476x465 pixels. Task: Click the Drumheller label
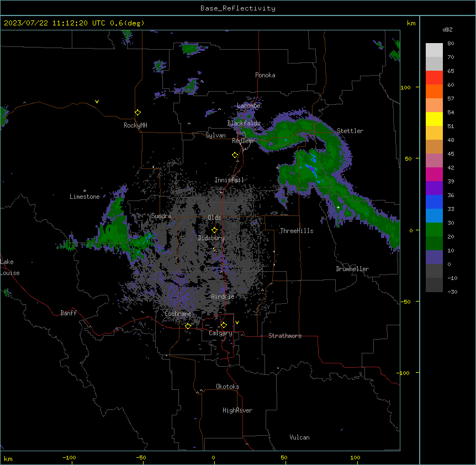[x=352, y=269]
